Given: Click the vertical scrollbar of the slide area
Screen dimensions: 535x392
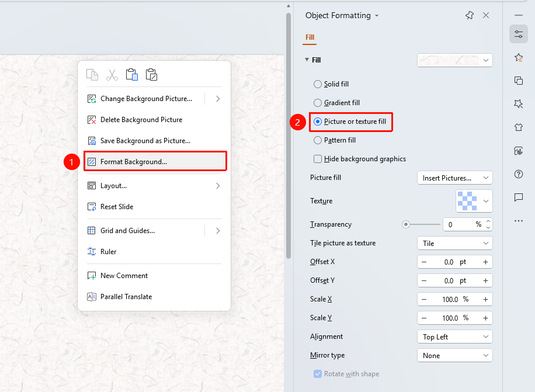Looking at the screenshot, I should [x=289, y=136].
